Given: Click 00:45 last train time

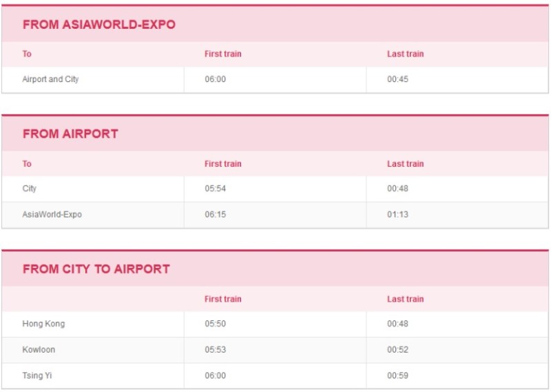Looking at the screenshot, I should coord(398,79).
